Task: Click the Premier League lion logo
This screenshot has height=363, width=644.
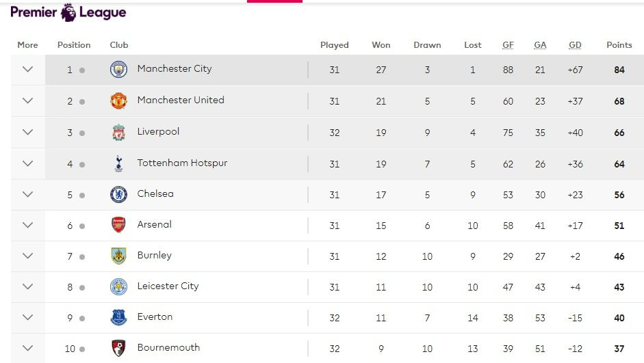Action: click(68, 12)
